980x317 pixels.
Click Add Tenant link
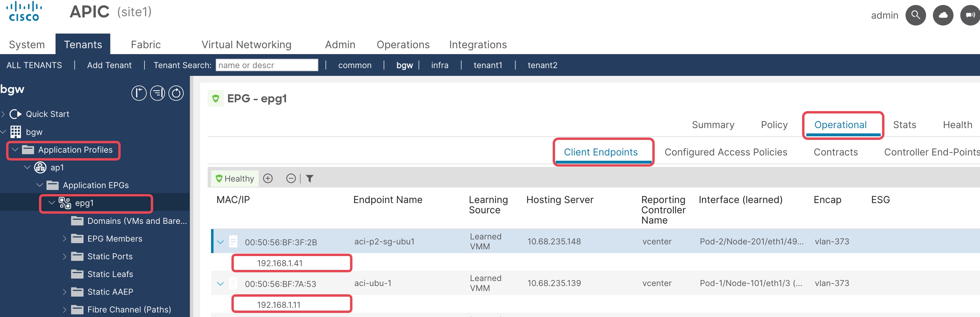109,65
